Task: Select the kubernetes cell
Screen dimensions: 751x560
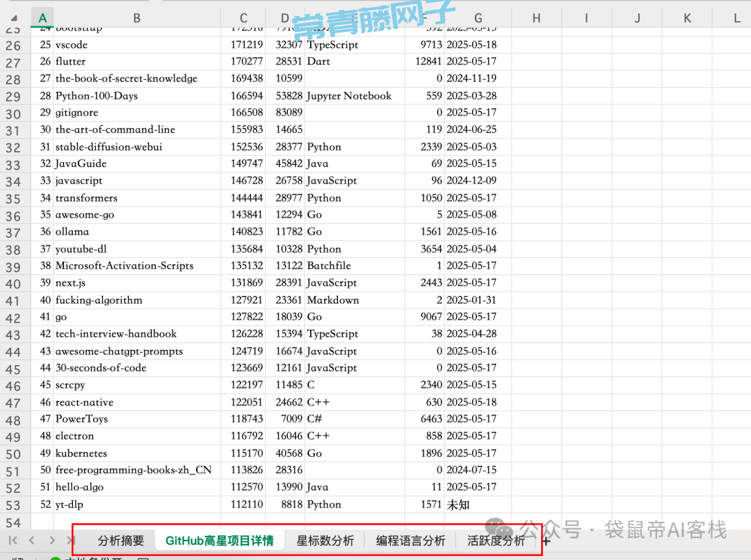Action: click(x=137, y=453)
